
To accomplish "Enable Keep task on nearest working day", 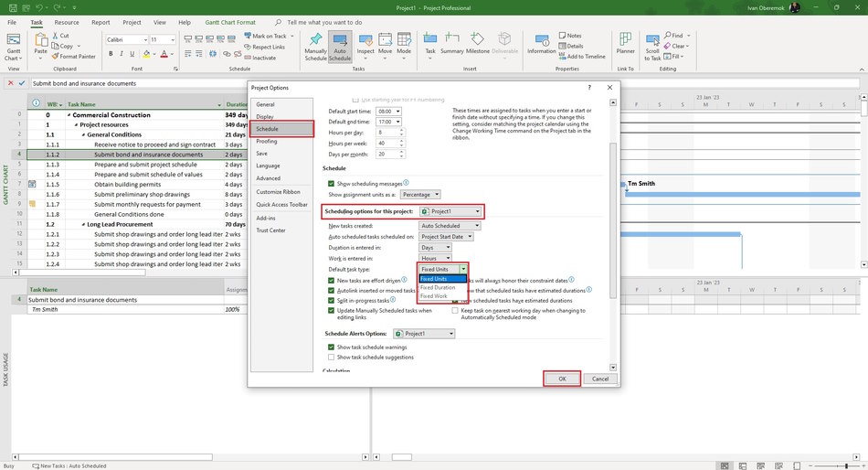I will click(x=455, y=311).
